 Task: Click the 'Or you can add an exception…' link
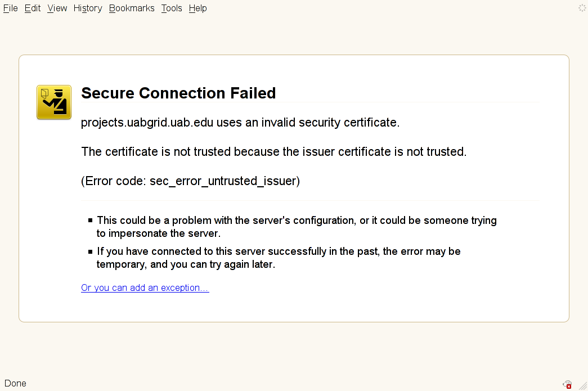coord(145,288)
